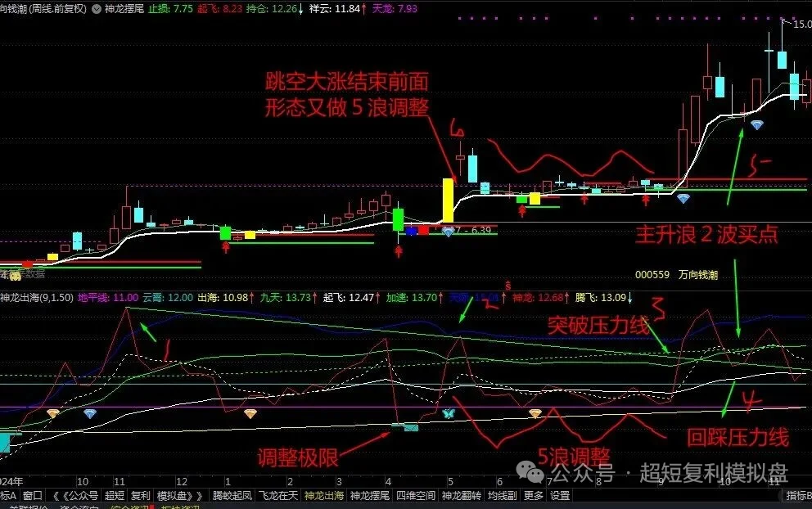Image resolution: width=812 pixels, height=509 pixels.
Task: Open 设置 in bottom bar
Action: coord(560,496)
